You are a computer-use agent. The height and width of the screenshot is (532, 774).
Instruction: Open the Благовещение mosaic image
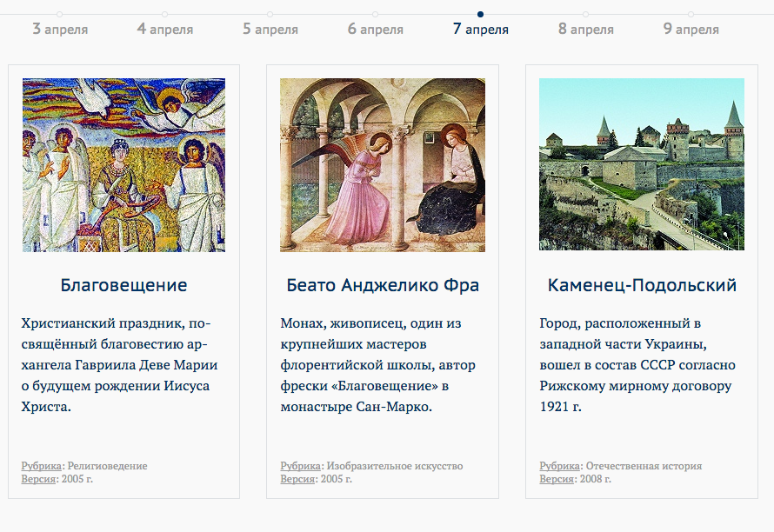point(123,165)
